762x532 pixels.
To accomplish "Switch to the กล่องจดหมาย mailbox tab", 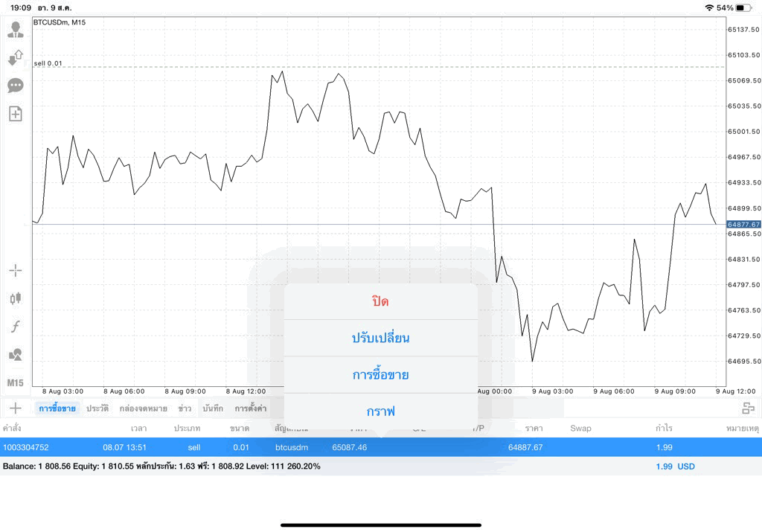I will pos(144,408).
